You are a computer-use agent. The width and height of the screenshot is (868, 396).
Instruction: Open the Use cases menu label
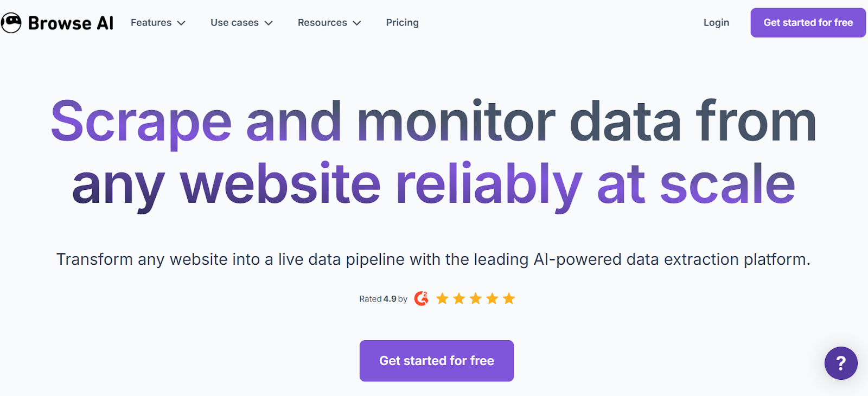pos(234,23)
